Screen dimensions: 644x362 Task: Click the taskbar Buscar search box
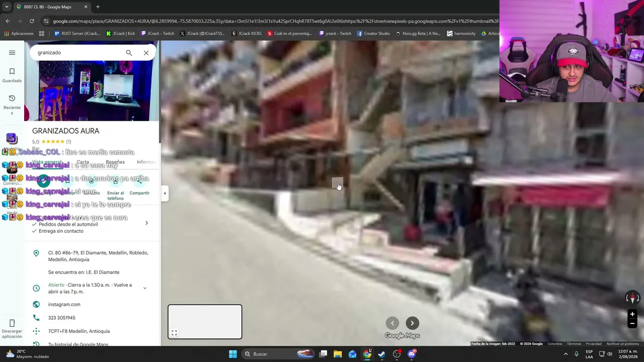point(278,354)
